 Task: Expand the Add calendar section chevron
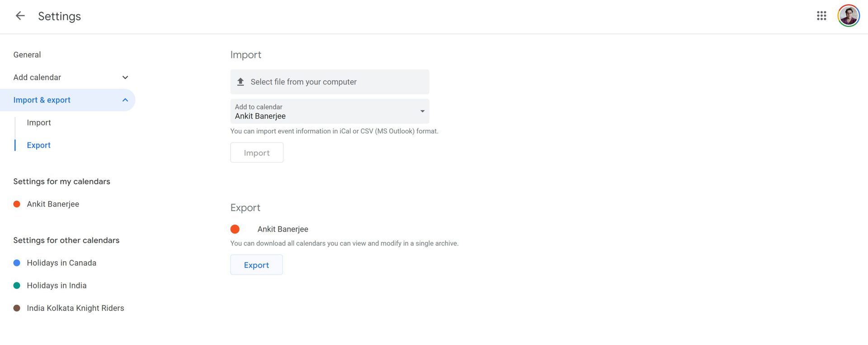[x=125, y=77]
